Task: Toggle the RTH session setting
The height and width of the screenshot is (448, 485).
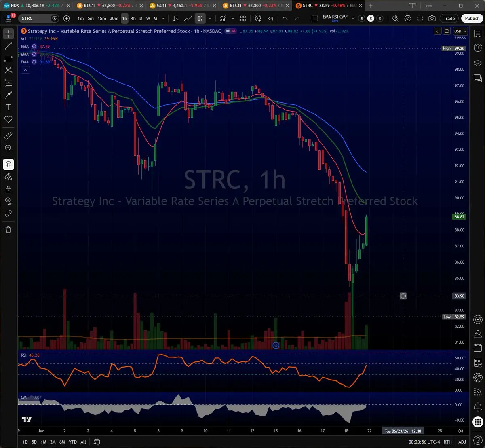Action: coord(447,442)
